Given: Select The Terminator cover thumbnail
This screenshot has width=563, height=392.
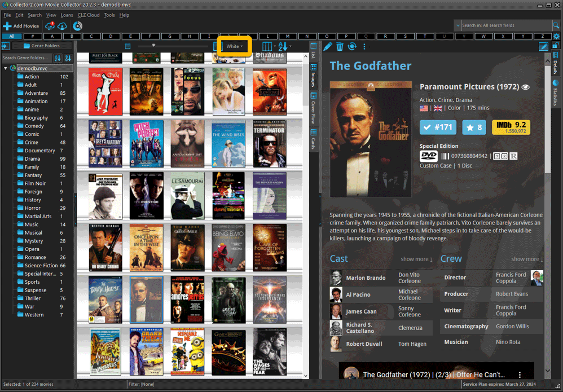Looking at the screenshot, I should [269, 144].
